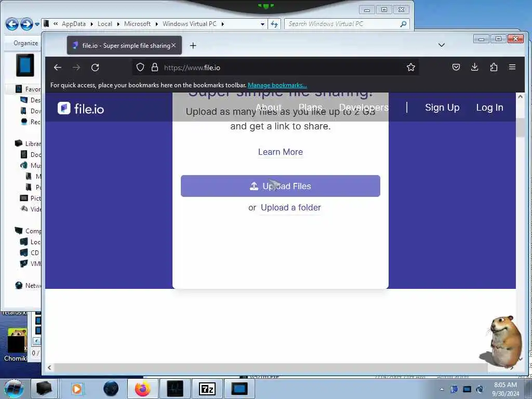The height and width of the screenshot is (399, 532).
Task: Show hidden system tray icons
Action: coord(442,389)
